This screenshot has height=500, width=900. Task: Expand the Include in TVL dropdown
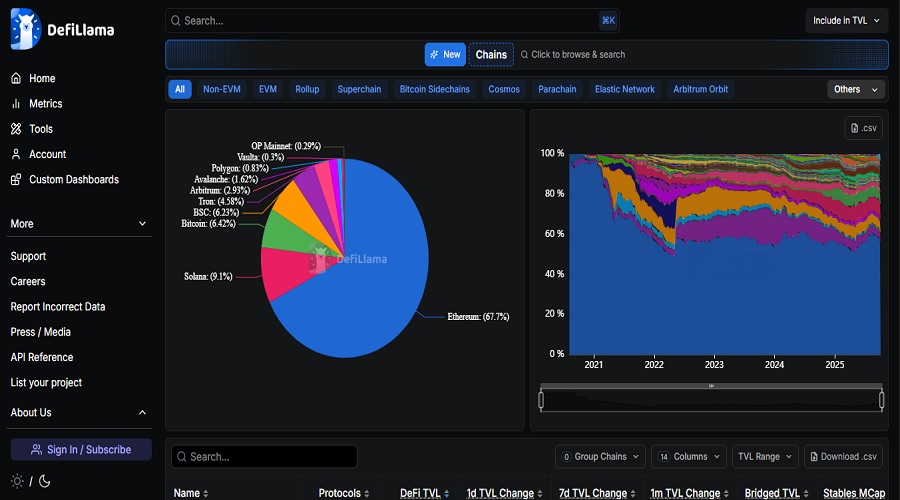coord(846,21)
